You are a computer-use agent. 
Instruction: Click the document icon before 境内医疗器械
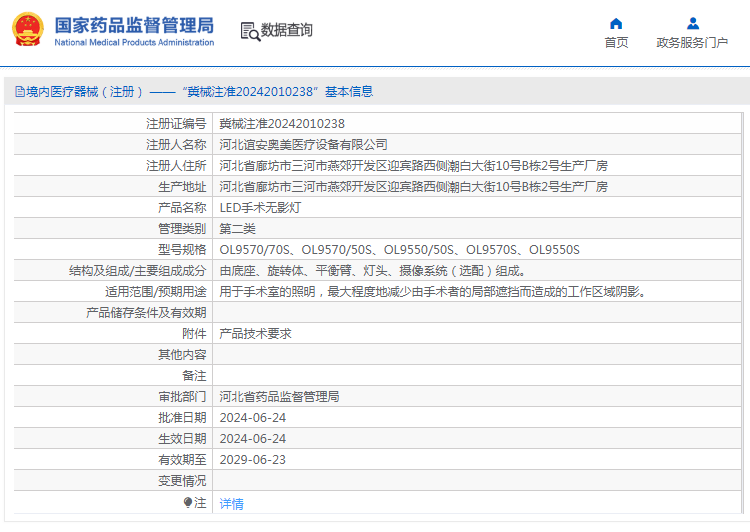click(20, 91)
